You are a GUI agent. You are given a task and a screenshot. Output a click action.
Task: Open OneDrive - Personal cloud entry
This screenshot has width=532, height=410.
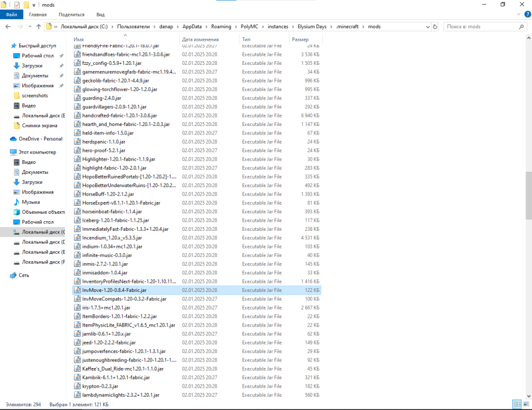[36, 139]
